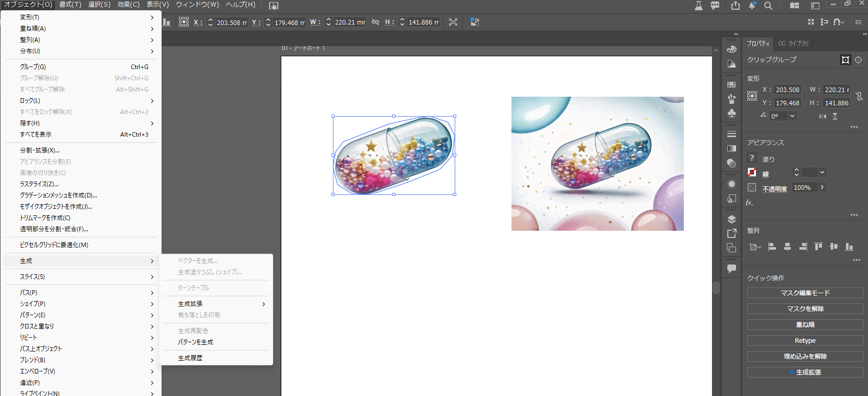This screenshot has width=868, height=396.
Task: Expand the stroke weight dropdown
Action: (822, 172)
